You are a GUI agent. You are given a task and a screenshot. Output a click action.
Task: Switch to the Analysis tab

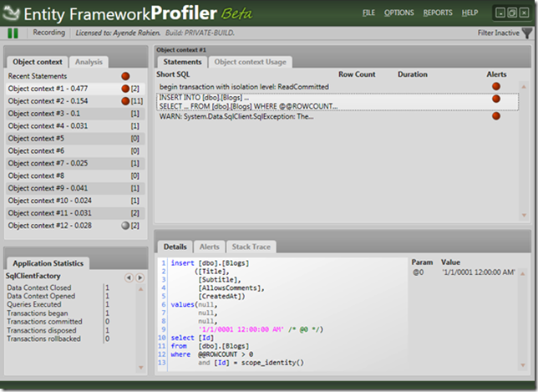tap(89, 62)
